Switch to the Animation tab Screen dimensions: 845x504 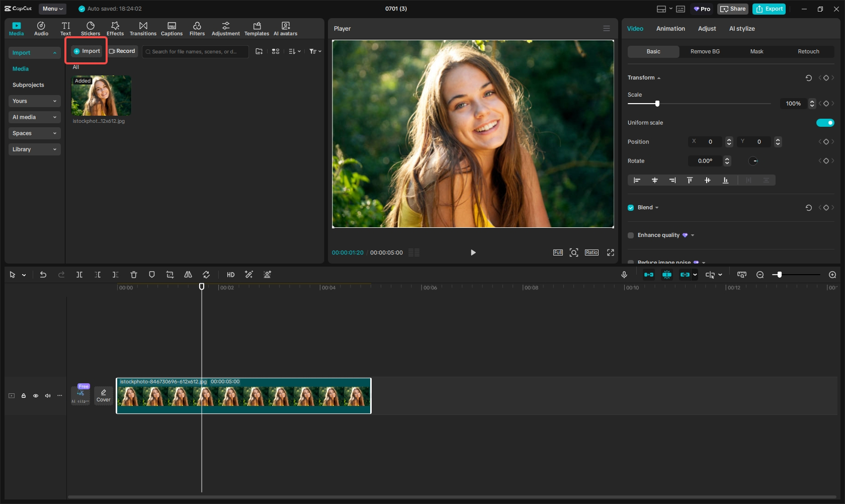click(670, 29)
